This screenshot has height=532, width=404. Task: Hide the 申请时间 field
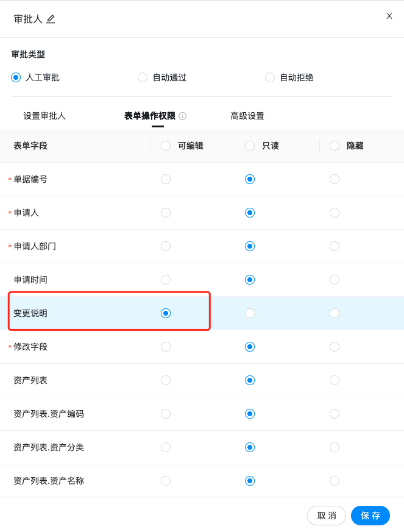click(x=335, y=280)
